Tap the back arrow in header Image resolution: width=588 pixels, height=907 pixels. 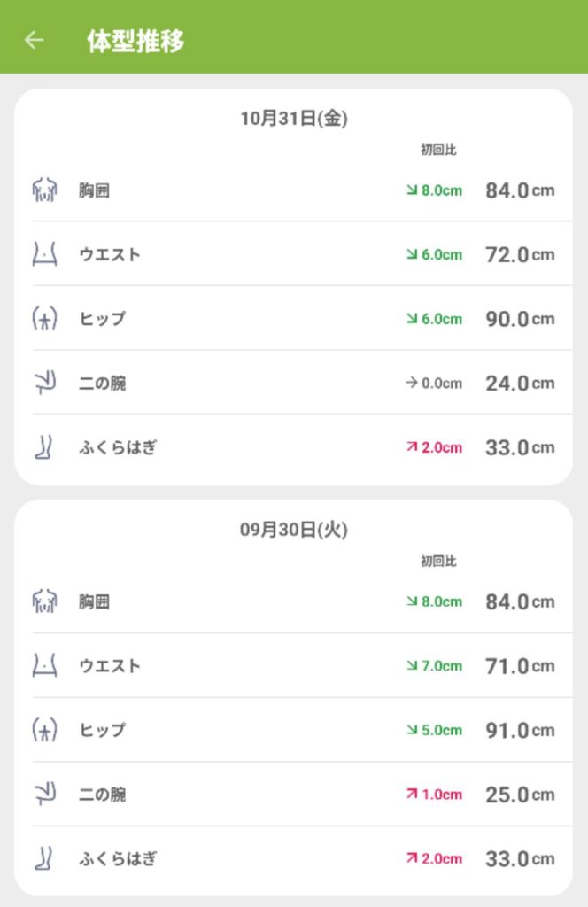(x=34, y=41)
